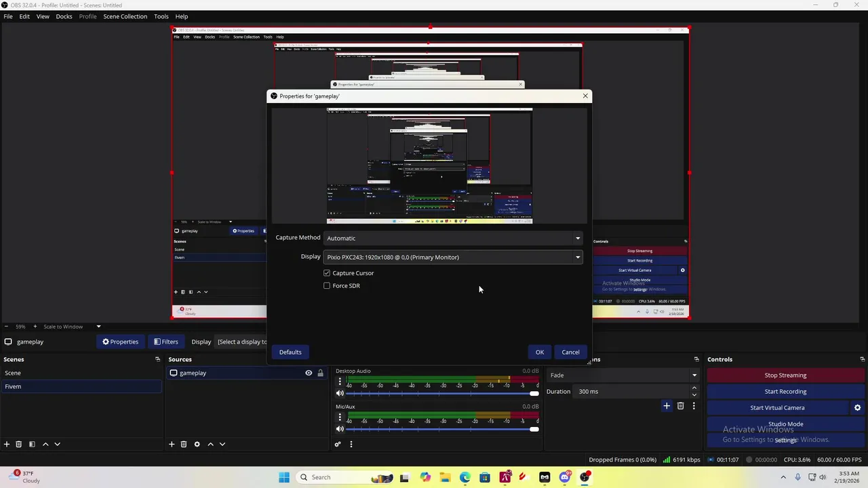Open advanced audio properties gears icon

(338, 444)
